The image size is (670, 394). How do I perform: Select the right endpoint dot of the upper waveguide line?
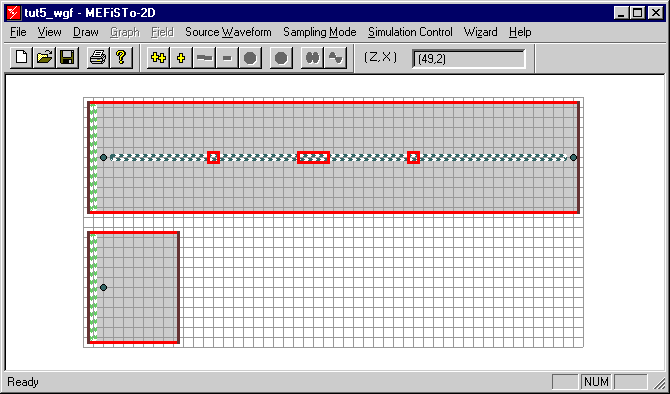(573, 158)
